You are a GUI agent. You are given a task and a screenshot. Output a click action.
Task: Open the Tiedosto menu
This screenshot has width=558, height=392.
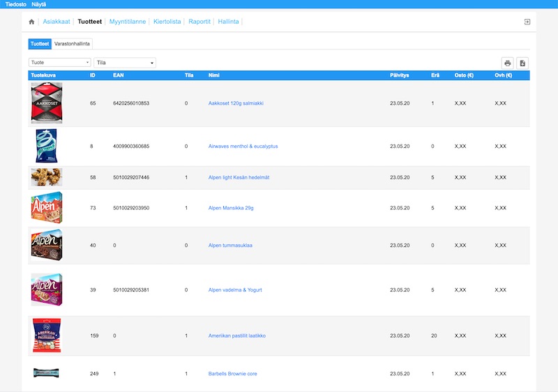pyautogui.click(x=17, y=5)
